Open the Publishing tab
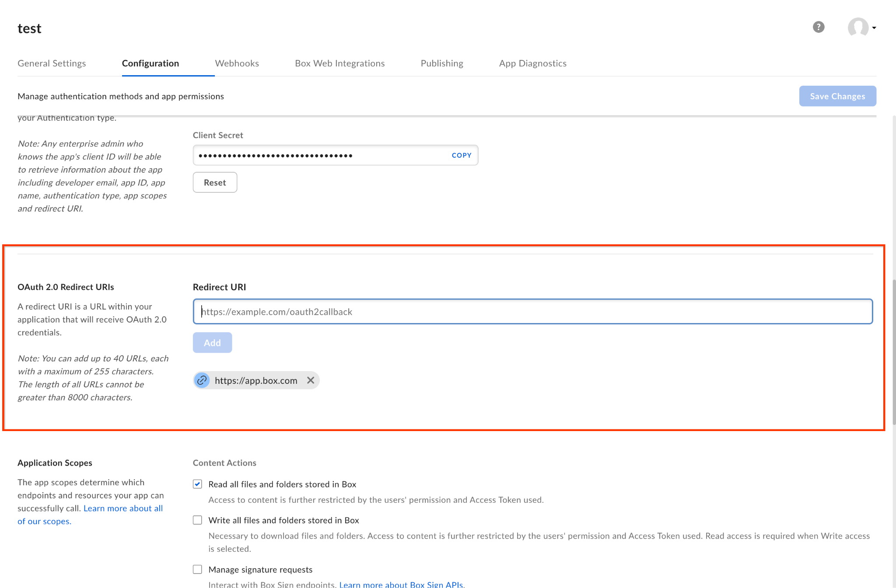Screen dimensions: 896x588 (x=442, y=63)
